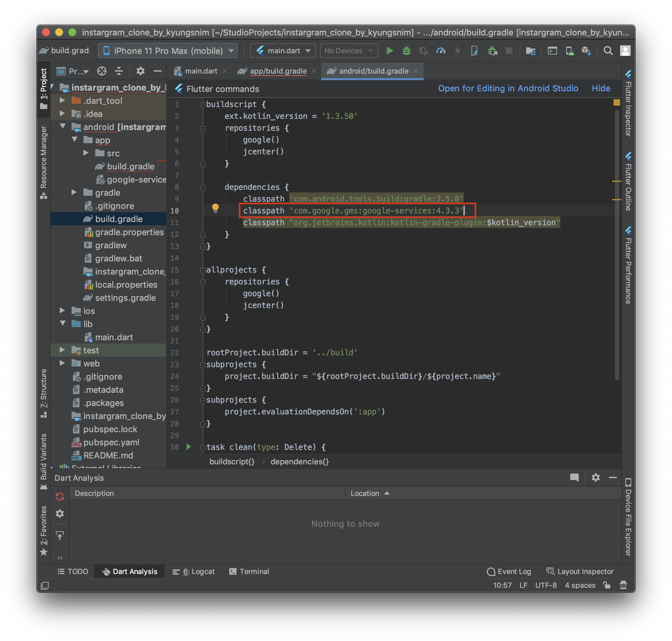Open the main.dart run configuration dropdown
This screenshot has width=672, height=641.
pyautogui.click(x=283, y=51)
